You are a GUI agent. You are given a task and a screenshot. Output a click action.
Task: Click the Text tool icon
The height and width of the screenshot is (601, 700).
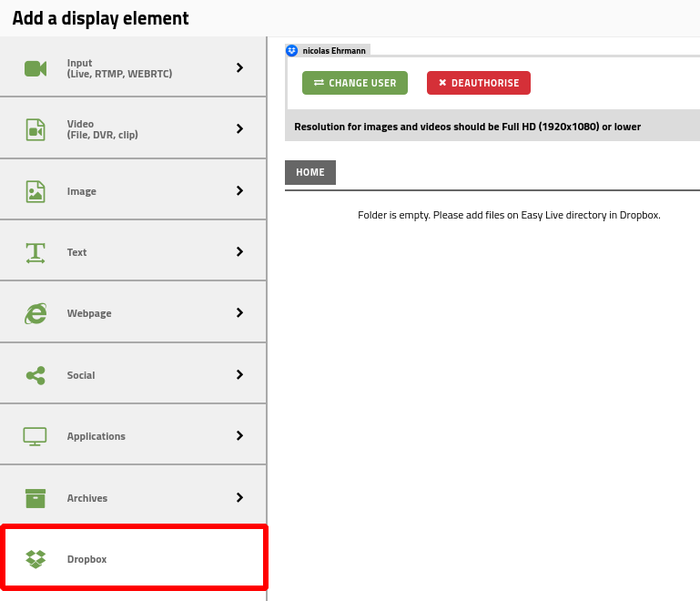[36, 253]
